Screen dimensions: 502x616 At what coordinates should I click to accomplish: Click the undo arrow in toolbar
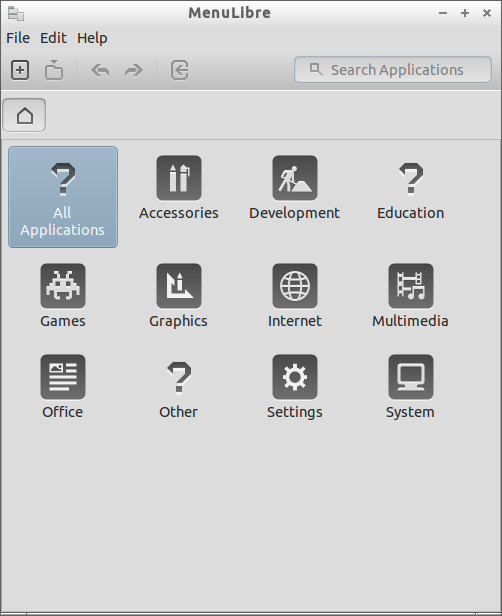100,70
